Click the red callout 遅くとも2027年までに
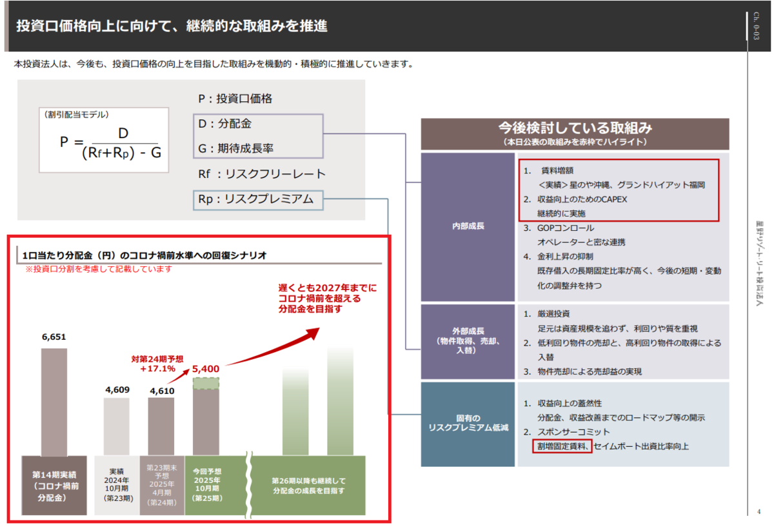 tap(327, 288)
